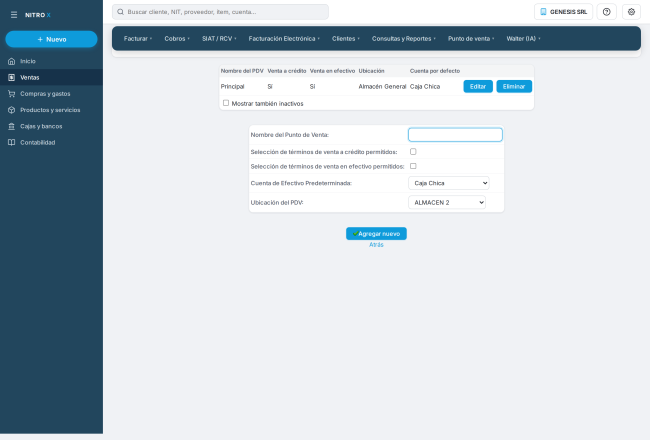This screenshot has height=440, width=650.
Task: Click Nombre del PDV column header
Action: coord(242,71)
